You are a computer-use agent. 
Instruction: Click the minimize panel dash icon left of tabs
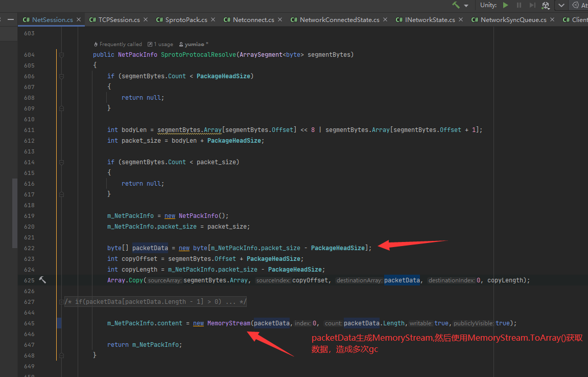point(10,19)
